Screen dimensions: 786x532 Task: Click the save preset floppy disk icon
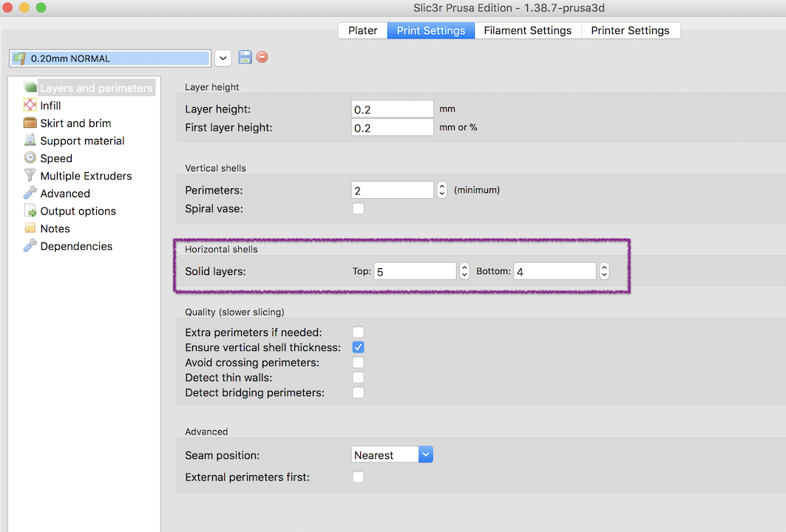pyautogui.click(x=245, y=58)
